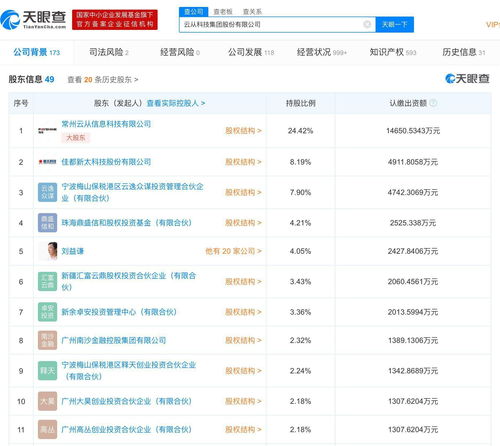500x446 pixels.
Task: Expand 股权结构 for 佳都新太科技
Action: pyautogui.click(x=243, y=162)
